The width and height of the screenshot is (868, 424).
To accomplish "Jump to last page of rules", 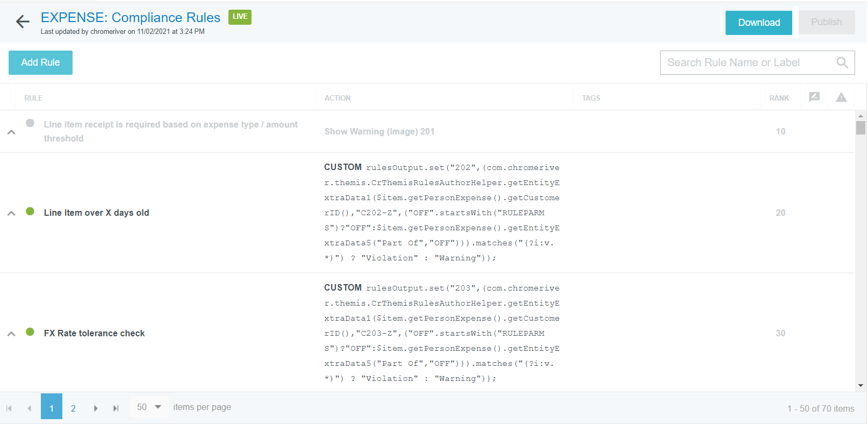I will [116, 408].
